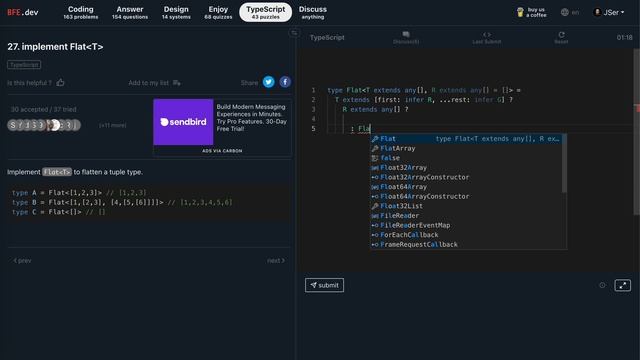This screenshot has width=640, height=360.
Task: Click the 01:18 timer
Action: tap(624, 38)
